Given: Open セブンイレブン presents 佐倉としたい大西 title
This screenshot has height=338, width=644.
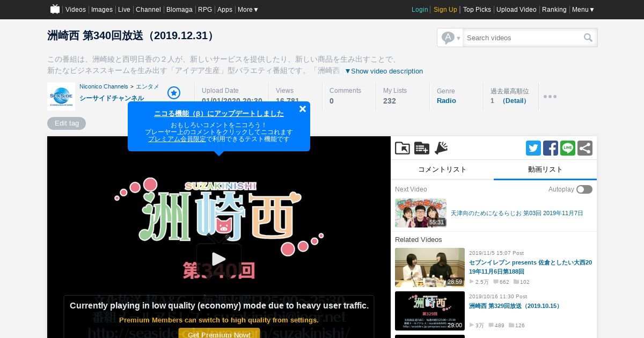Looking at the screenshot, I should [531, 267].
